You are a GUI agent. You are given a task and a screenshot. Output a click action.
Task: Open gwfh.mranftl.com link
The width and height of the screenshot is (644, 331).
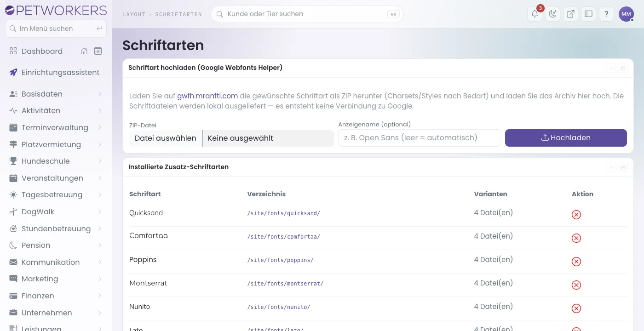point(207,96)
